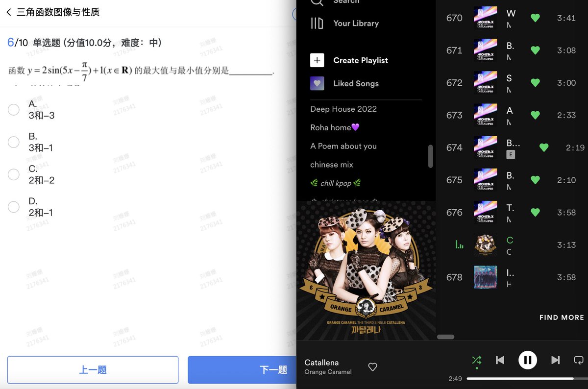588x389 pixels.
Task: Select radio option D. 2和−1
Action: coord(14,207)
